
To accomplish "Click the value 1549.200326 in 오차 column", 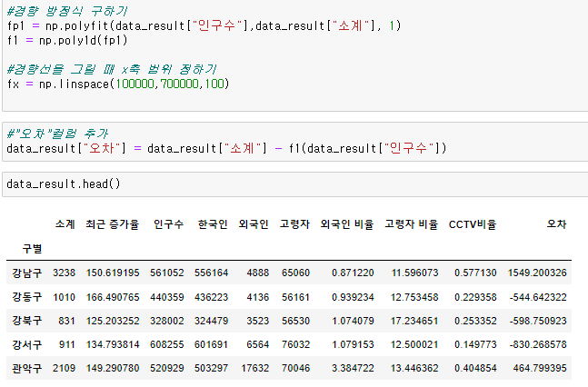I will [x=537, y=273].
